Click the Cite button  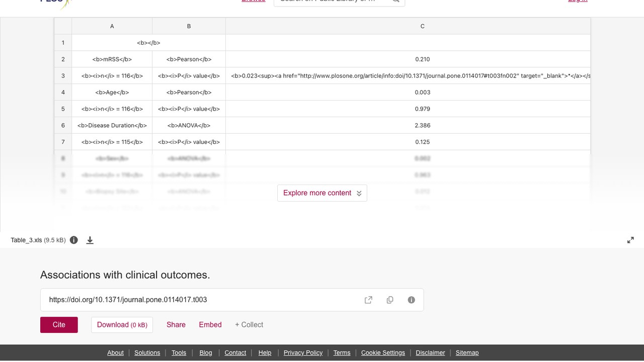(59, 325)
